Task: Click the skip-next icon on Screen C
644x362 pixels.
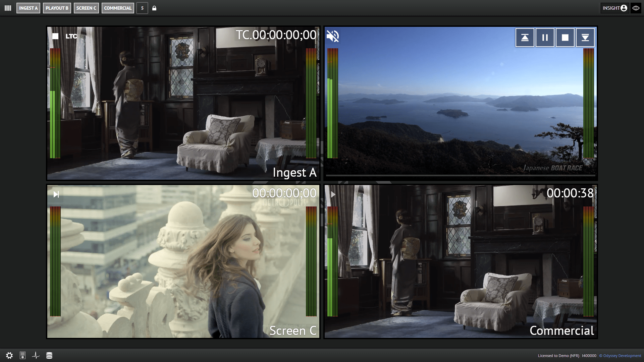Action: [x=56, y=194]
